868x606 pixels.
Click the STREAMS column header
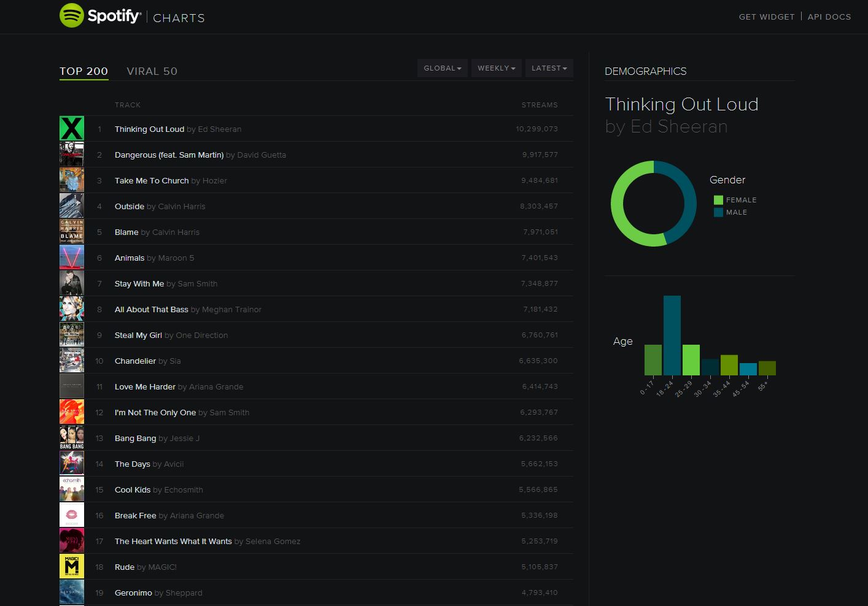click(540, 105)
